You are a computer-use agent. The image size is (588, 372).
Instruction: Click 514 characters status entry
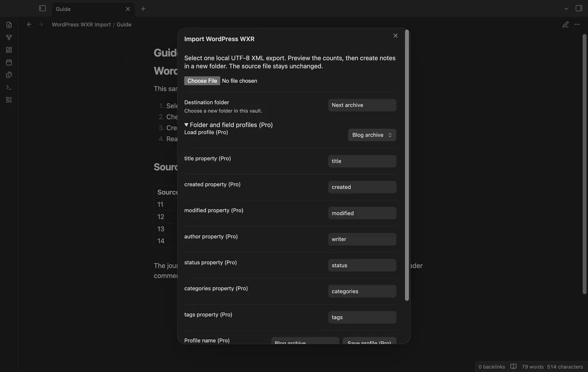click(x=565, y=367)
